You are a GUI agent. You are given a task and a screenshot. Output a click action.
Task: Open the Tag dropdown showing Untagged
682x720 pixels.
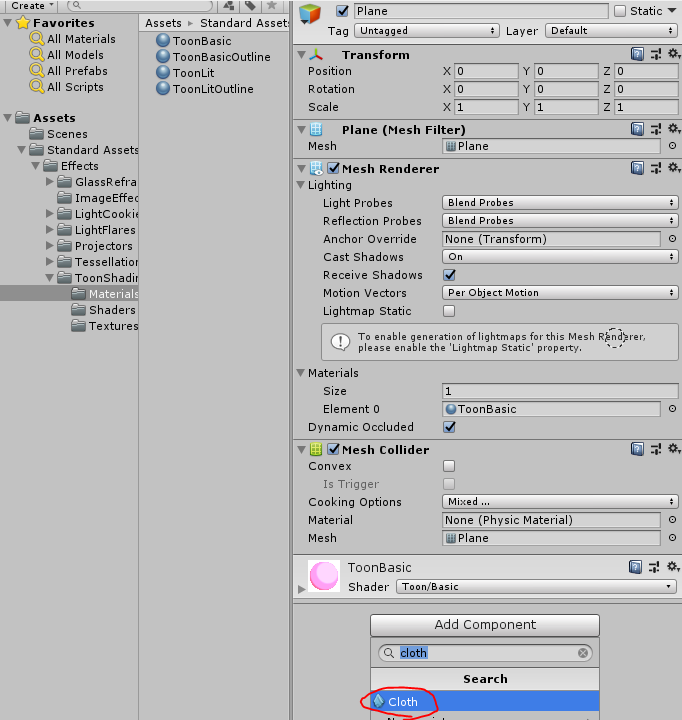(x=427, y=31)
